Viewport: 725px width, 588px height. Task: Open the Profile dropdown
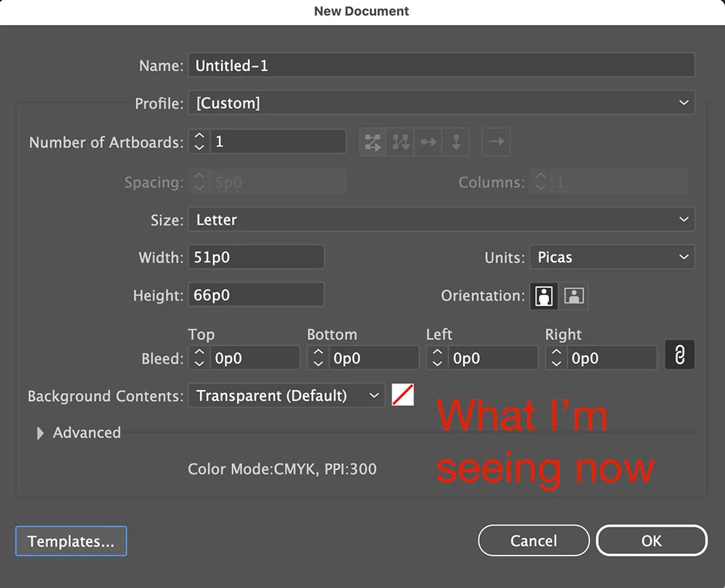point(442,103)
